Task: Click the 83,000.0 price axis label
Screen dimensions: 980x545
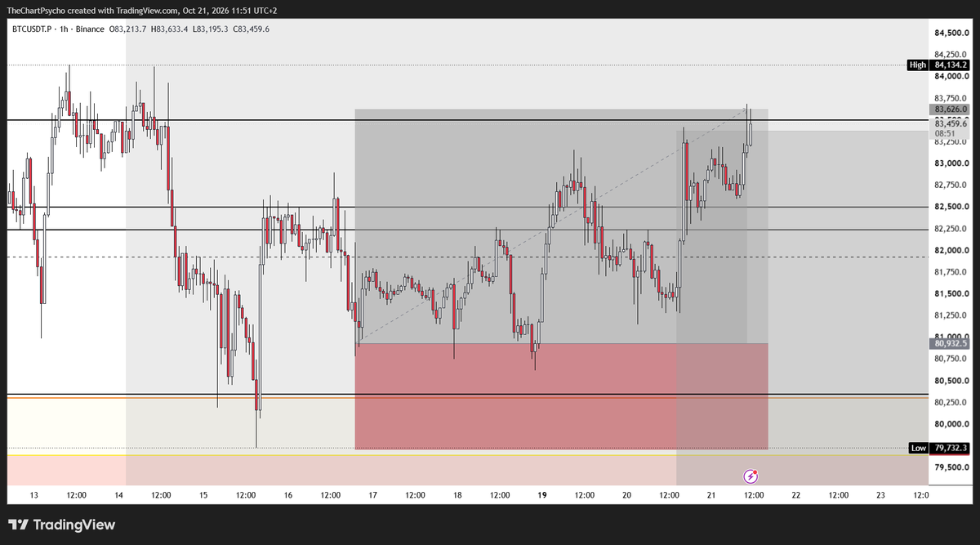Action: 951,163
